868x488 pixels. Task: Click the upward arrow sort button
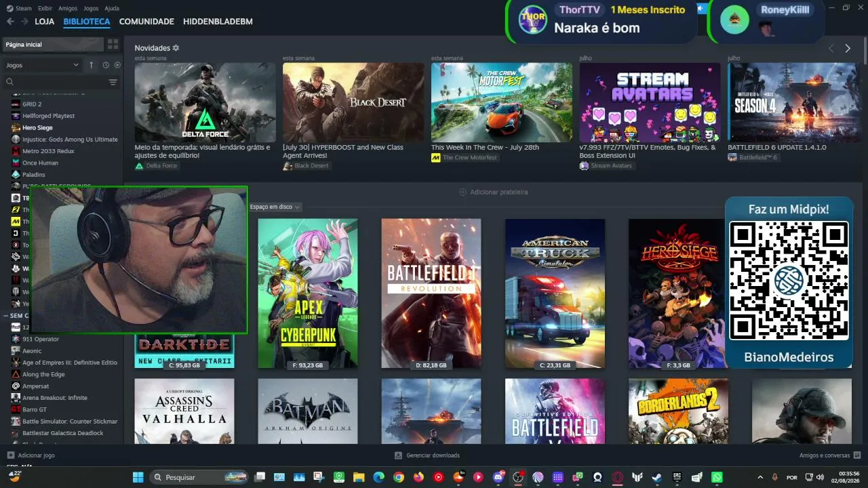click(x=92, y=65)
